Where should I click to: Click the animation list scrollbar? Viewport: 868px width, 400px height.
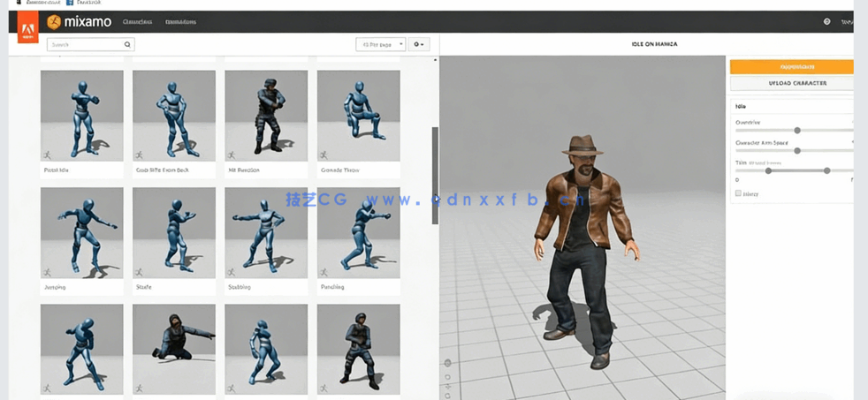(x=434, y=175)
